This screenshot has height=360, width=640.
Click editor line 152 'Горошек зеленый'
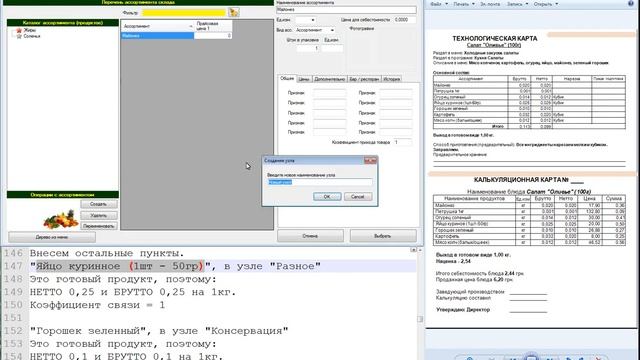(x=159, y=331)
